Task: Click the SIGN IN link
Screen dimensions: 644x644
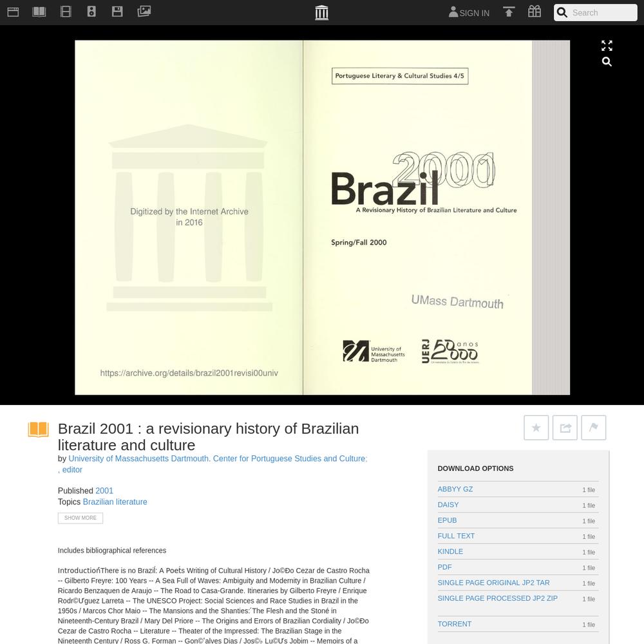Action: pos(469,13)
